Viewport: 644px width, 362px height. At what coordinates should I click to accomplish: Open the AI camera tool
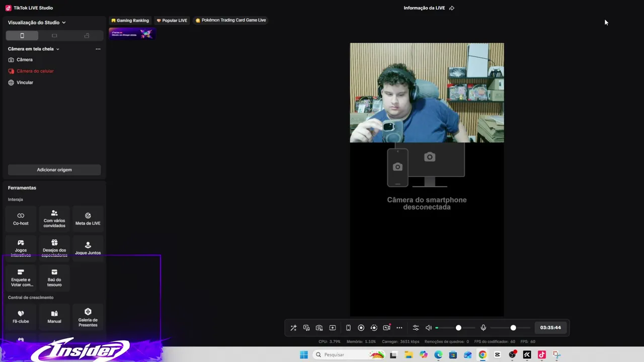[319, 328]
